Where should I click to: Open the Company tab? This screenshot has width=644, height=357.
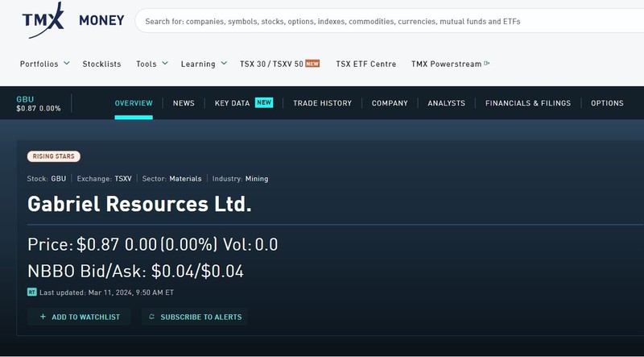(390, 103)
